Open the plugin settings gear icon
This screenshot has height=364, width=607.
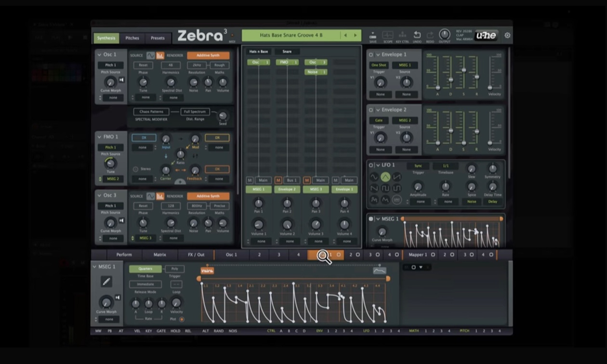pos(507,35)
